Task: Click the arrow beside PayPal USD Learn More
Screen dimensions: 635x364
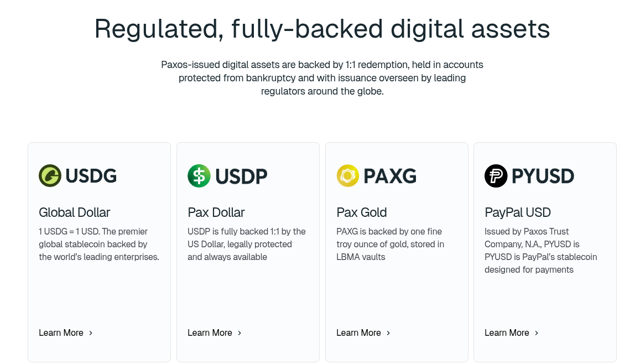Action: (x=537, y=333)
